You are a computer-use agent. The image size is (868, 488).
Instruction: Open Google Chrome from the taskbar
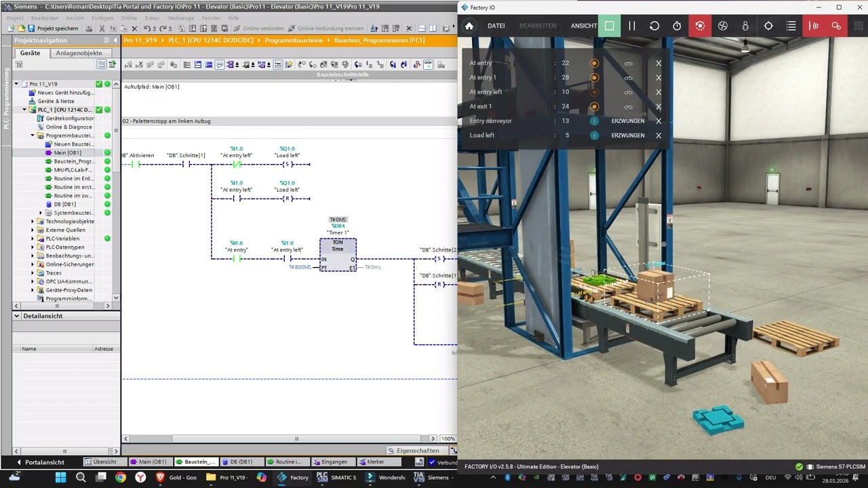120,477
